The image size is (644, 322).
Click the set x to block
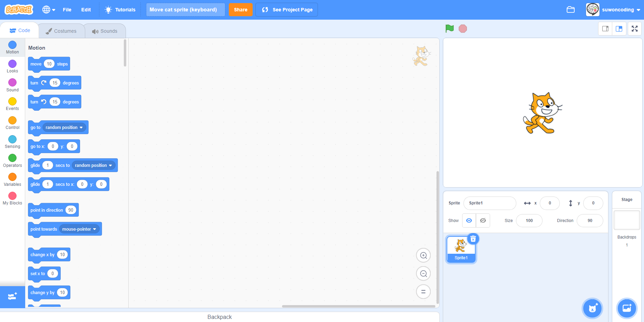44,274
